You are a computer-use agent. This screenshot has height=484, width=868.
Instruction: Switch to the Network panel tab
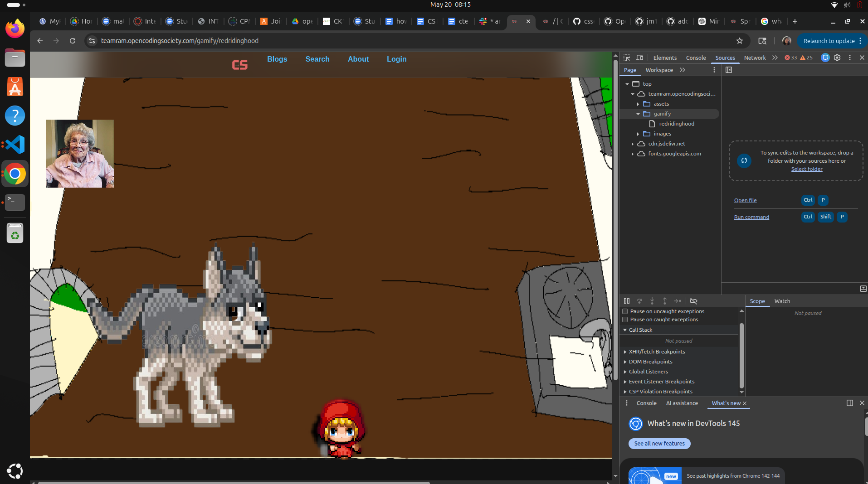tap(755, 58)
